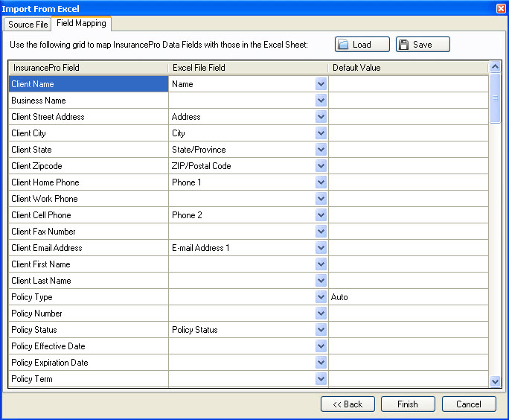Open Client First Name dropdown arrow
Screen dimensions: 509x420
click(321, 264)
